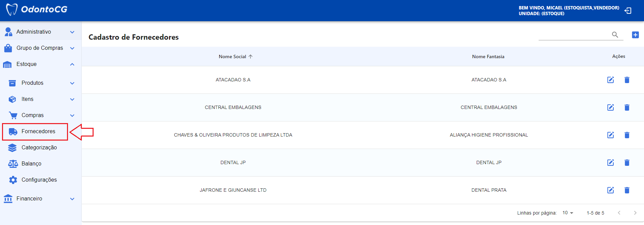Sort by Nome Social column header
Image resolution: width=644 pixels, height=225 pixels.
click(233, 57)
